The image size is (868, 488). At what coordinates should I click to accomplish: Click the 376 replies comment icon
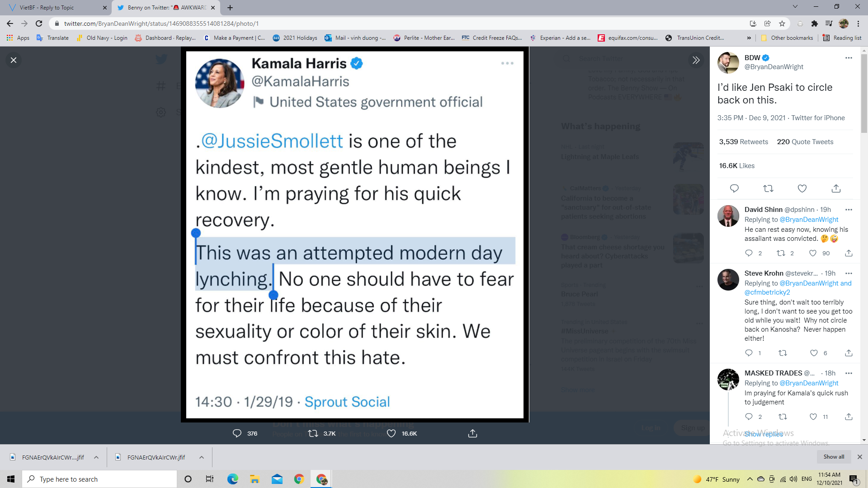coord(237,433)
